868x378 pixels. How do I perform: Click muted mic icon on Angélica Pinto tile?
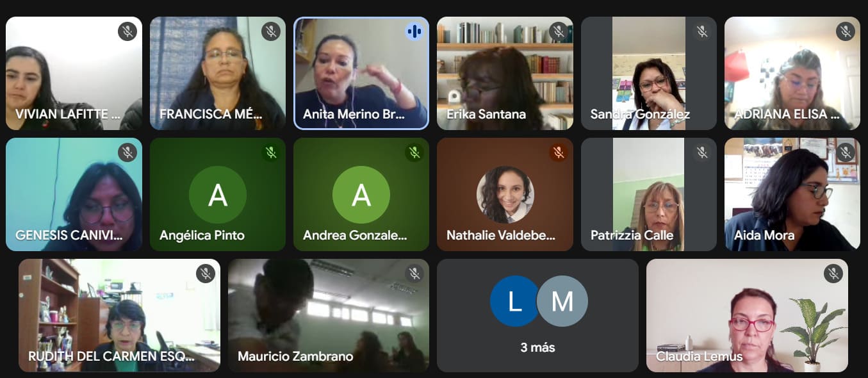pyautogui.click(x=271, y=152)
